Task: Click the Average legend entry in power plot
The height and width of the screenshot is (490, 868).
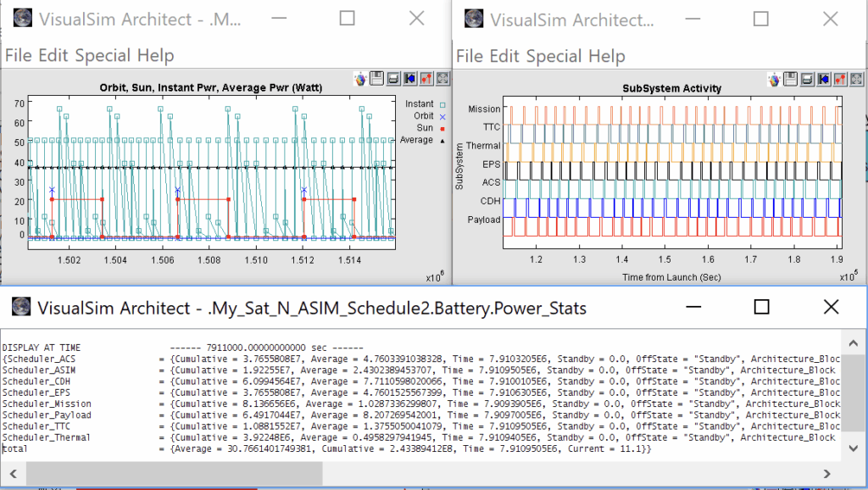Action: point(416,140)
